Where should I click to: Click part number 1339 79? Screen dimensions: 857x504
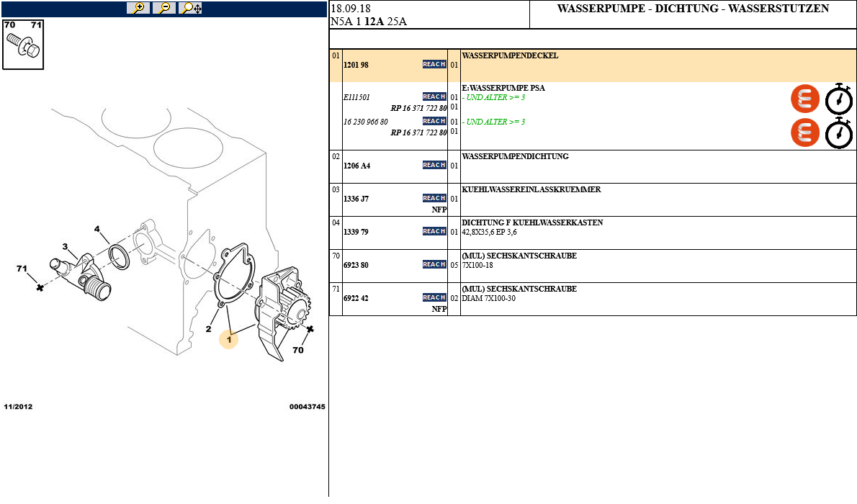tap(356, 232)
